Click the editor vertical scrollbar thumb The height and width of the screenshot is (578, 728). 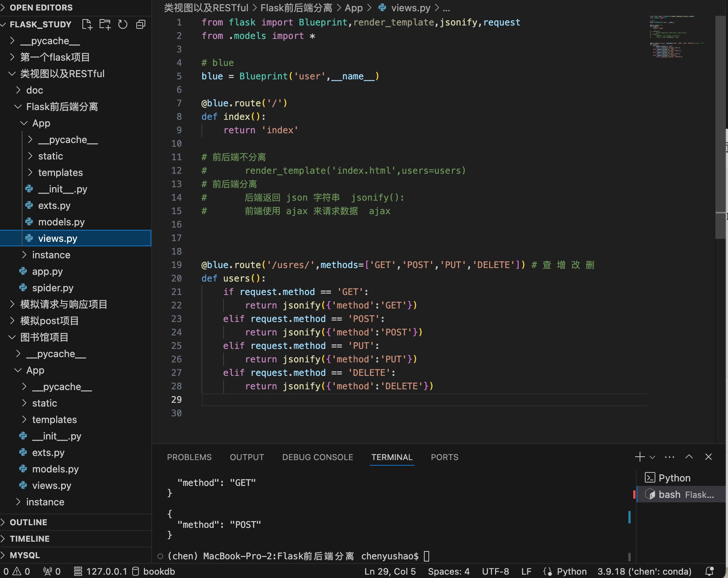click(x=721, y=127)
